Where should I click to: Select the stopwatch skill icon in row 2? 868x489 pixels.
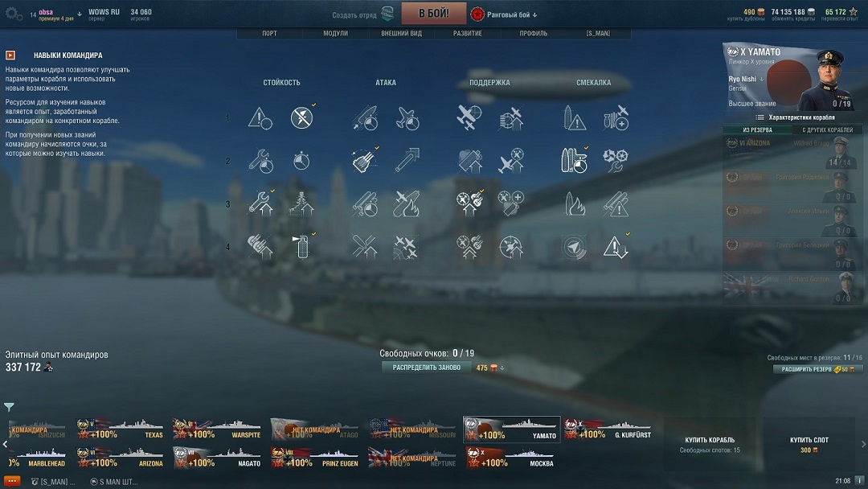pyautogui.click(x=301, y=161)
